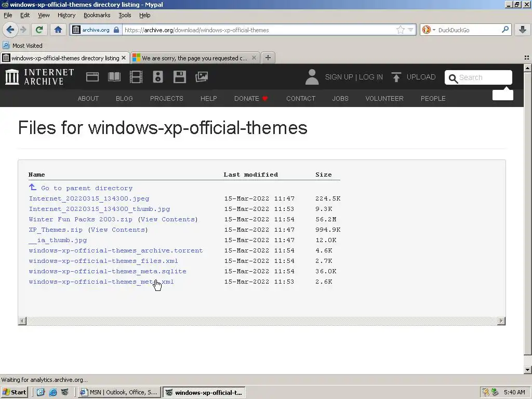
Task: Open the History menu
Action: coord(66,15)
